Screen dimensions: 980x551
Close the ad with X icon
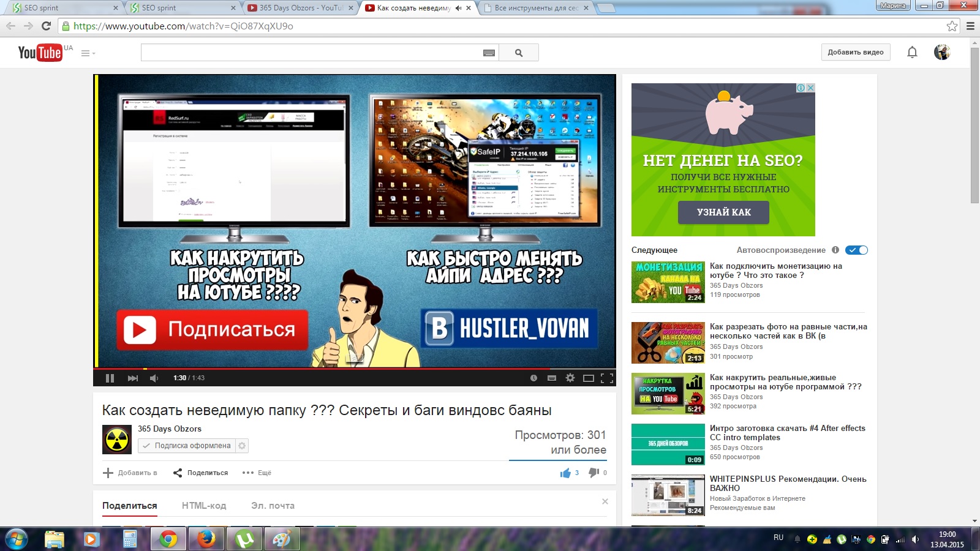click(810, 88)
